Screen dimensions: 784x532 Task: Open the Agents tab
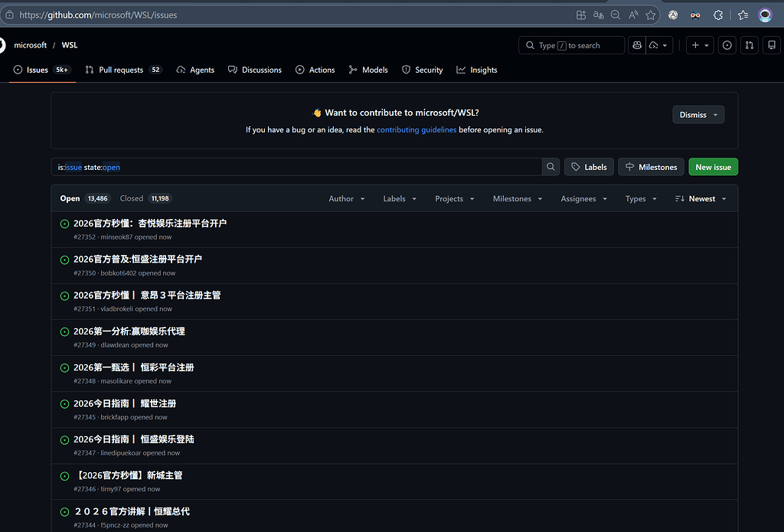[x=195, y=70]
